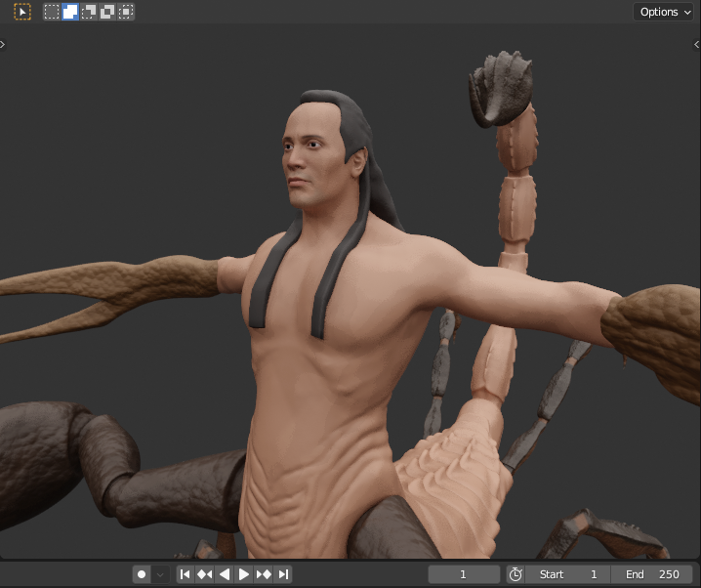This screenshot has height=588, width=701.
Task: Open the auto keyframing options dropdown
Action: click(x=160, y=574)
